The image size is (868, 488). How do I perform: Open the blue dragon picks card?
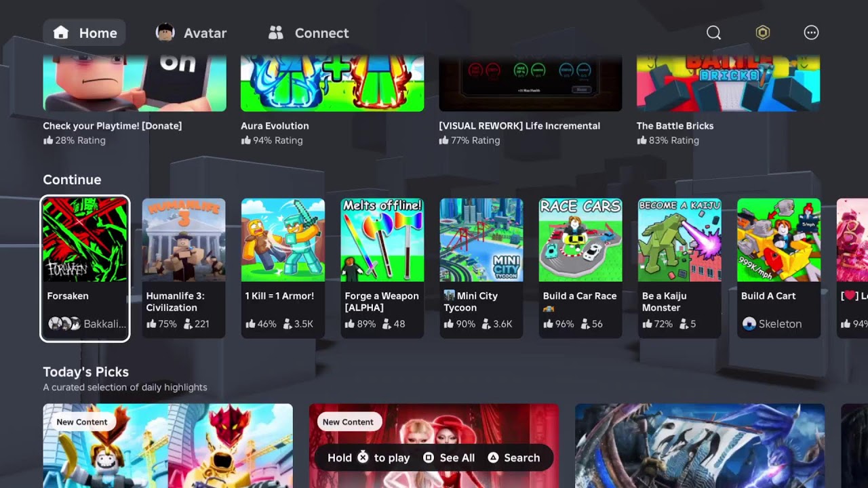click(700, 445)
